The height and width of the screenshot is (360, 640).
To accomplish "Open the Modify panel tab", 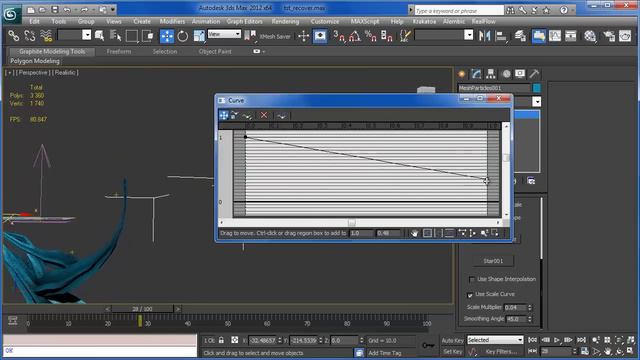I will (x=476, y=74).
